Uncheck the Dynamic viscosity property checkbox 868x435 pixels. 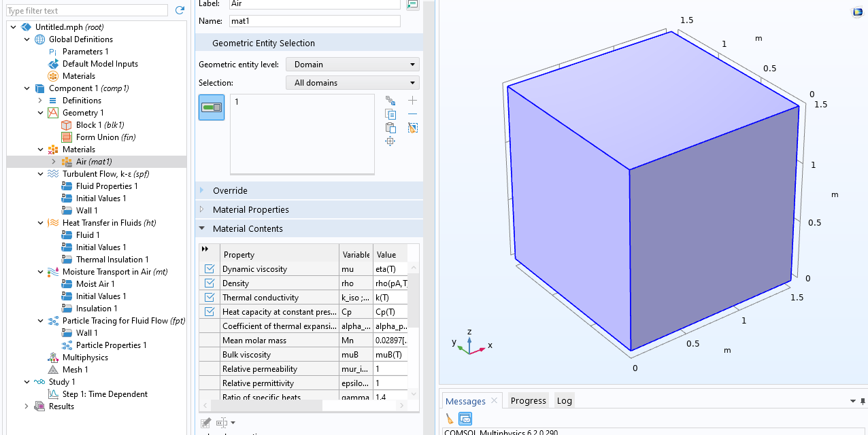point(210,269)
